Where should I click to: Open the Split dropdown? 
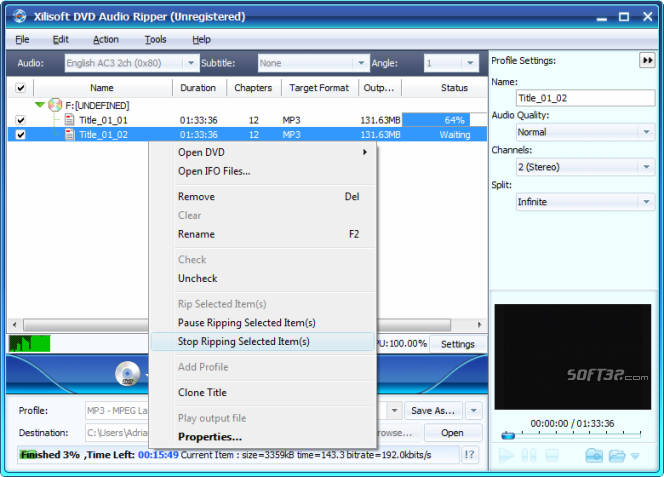pos(647,202)
